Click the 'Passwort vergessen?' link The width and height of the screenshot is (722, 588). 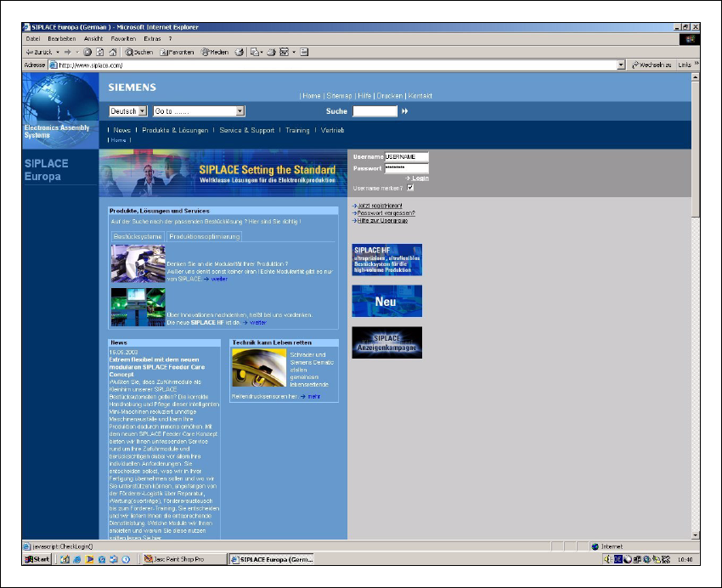386,213
